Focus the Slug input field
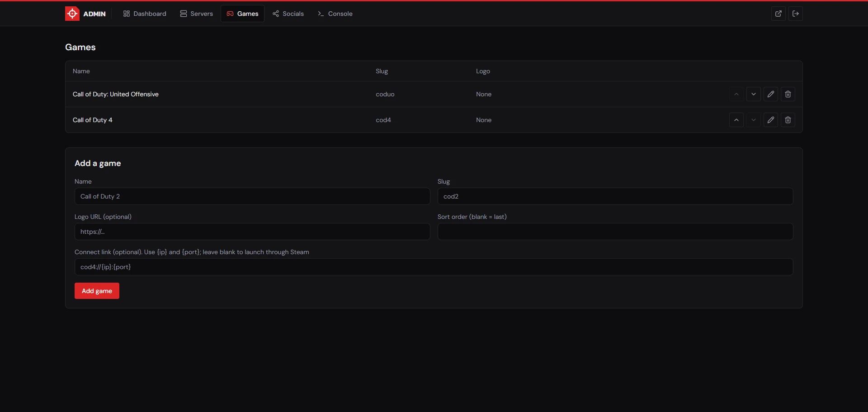The image size is (868, 412). pyautogui.click(x=615, y=196)
